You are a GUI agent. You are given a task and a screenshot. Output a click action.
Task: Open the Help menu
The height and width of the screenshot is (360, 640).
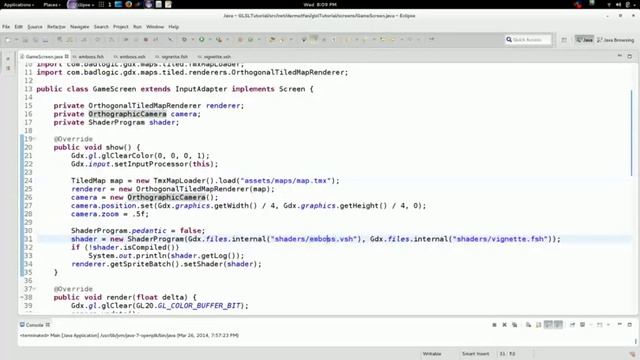[173, 27]
